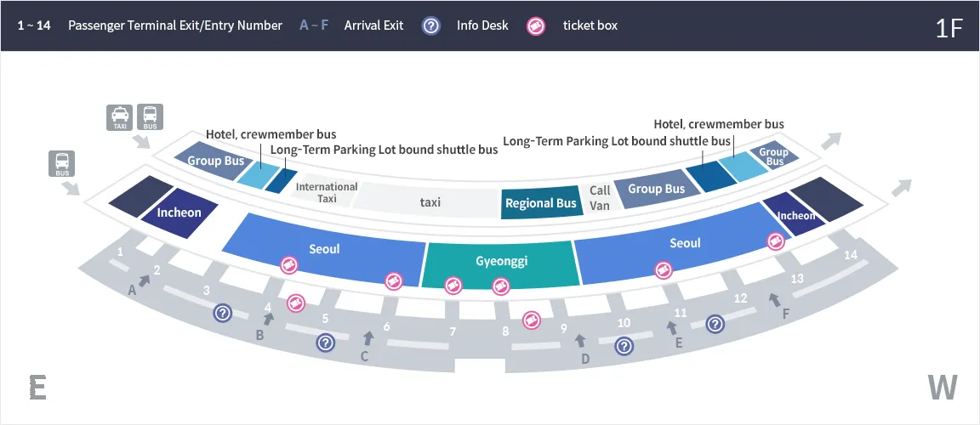
Task: Select the info desk icon near exit 11
Action: [715, 324]
